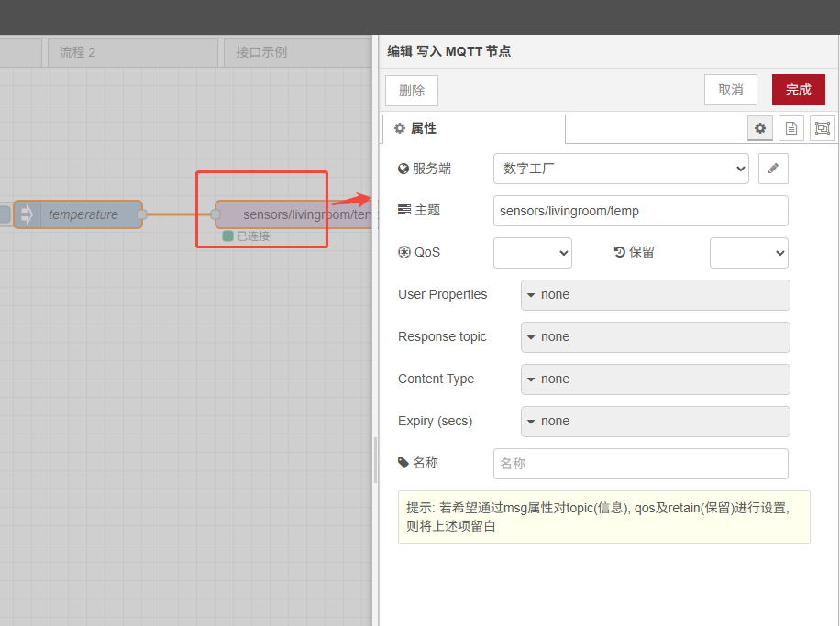Open the 服务端 server dropdown
Screen dimensions: 840x626
(x=621, y=168)
